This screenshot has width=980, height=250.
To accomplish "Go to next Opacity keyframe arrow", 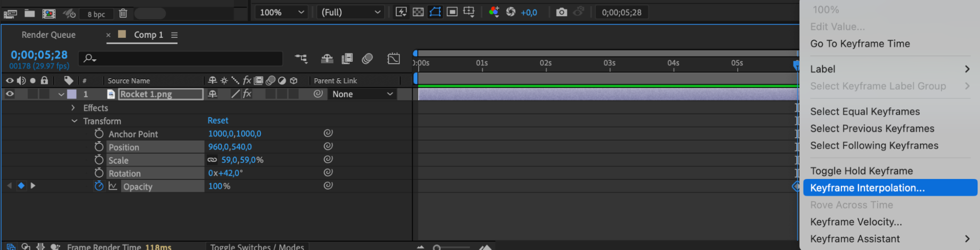I will (33, 186).
